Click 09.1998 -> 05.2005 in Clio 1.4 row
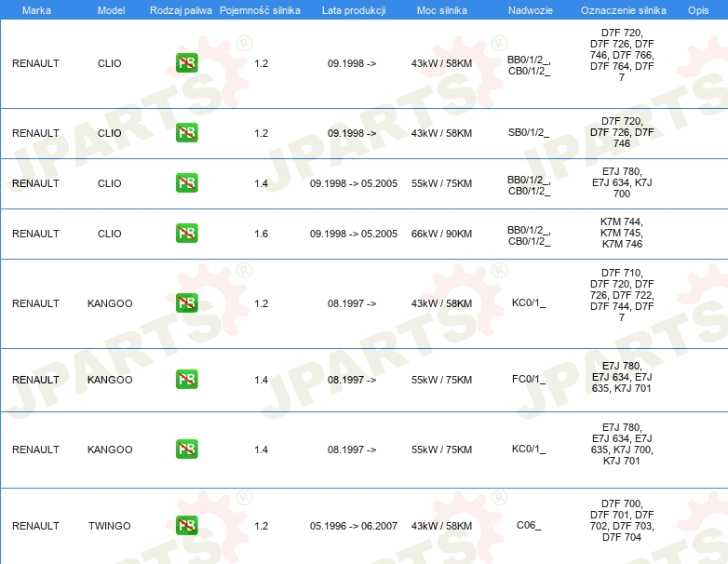This screenshot has width=728, height=564. point(354,183)
